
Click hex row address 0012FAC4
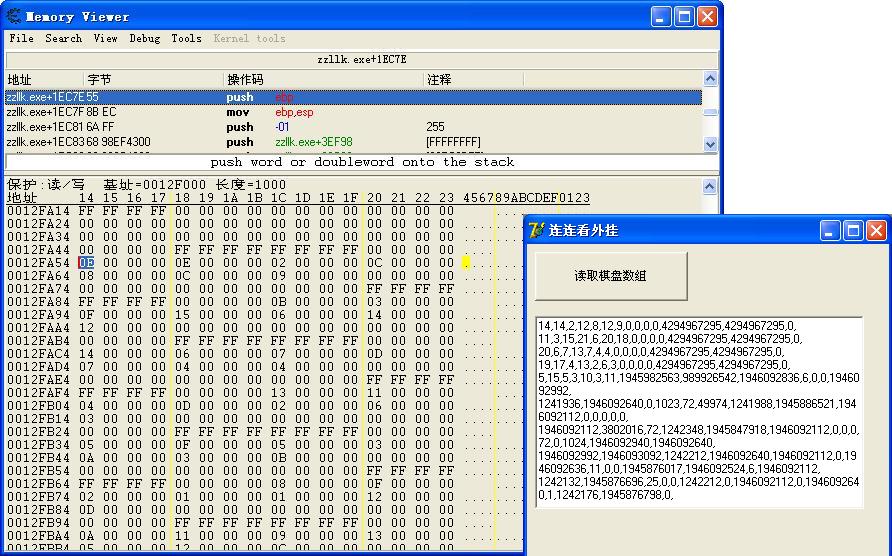click(38, 354)
